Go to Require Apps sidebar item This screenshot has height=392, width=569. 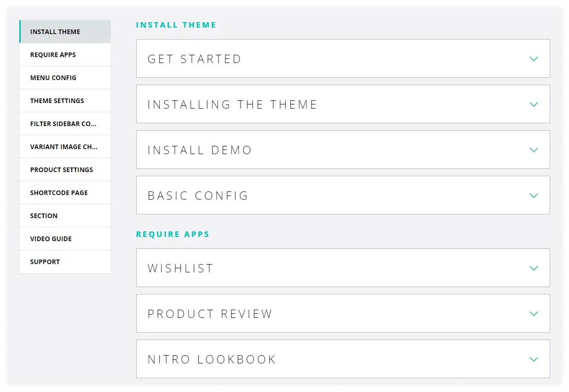(53, 55)
